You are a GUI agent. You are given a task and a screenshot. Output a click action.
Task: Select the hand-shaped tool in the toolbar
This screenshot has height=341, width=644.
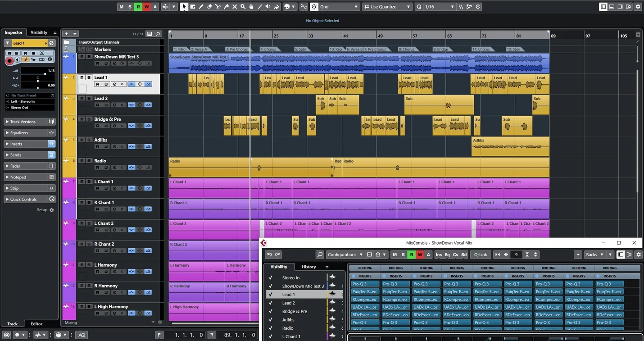click(x=251, y=7)
